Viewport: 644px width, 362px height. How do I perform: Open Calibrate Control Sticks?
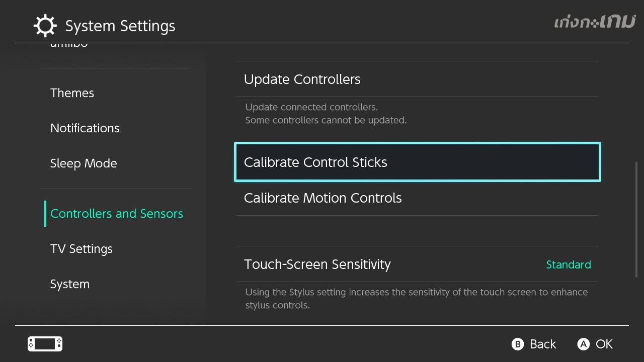tap(315, 162)
